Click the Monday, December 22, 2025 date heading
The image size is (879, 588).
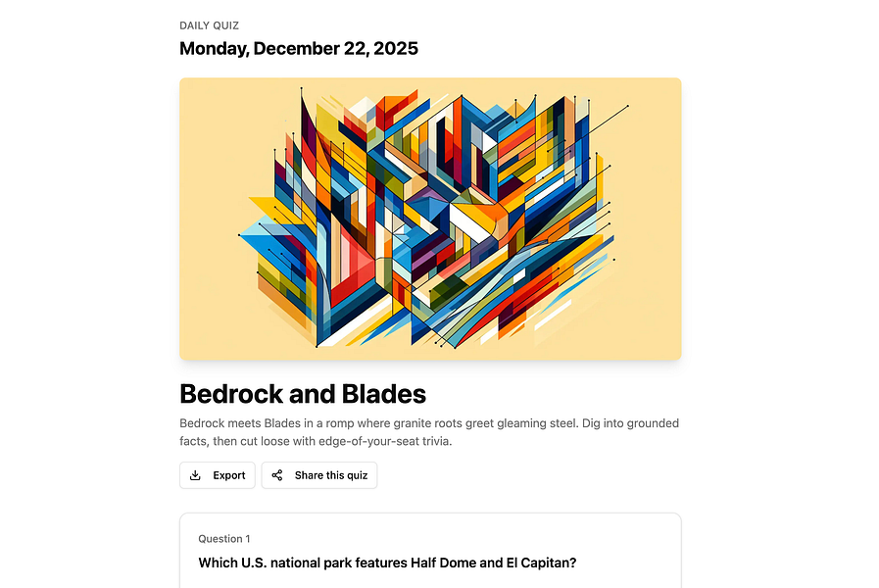coord(299,48)
